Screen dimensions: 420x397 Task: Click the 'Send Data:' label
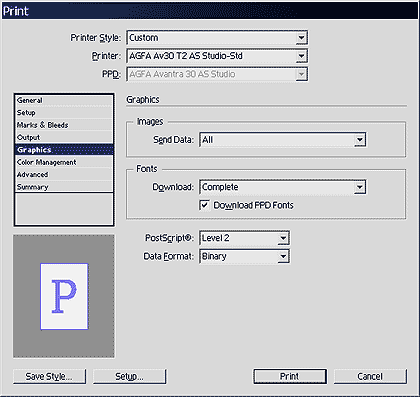[x=173, y=140]
